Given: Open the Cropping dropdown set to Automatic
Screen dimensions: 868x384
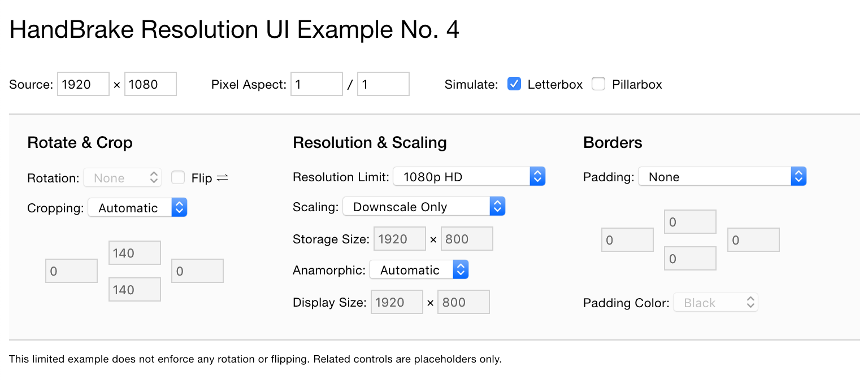Looking at the screenshot, I should pos(137,208).
